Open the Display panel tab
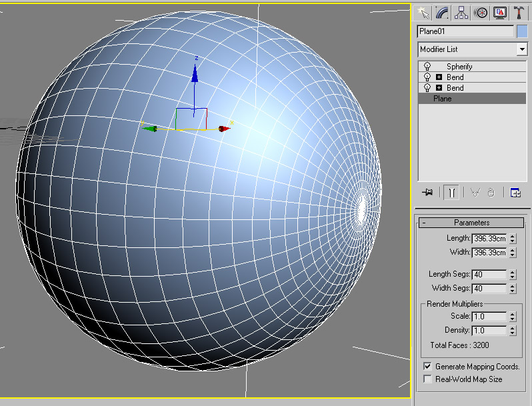 point(499,13)
